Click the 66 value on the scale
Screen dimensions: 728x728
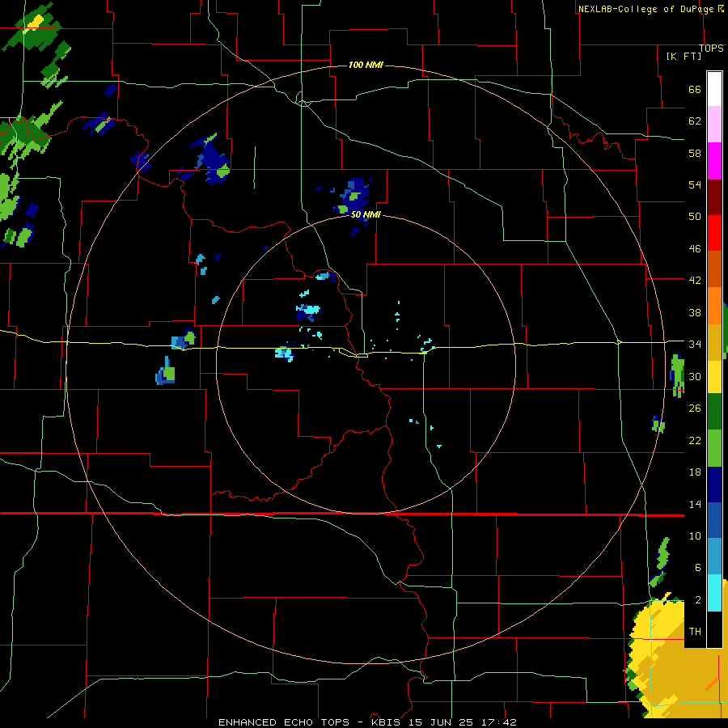[x=695, y=89]
